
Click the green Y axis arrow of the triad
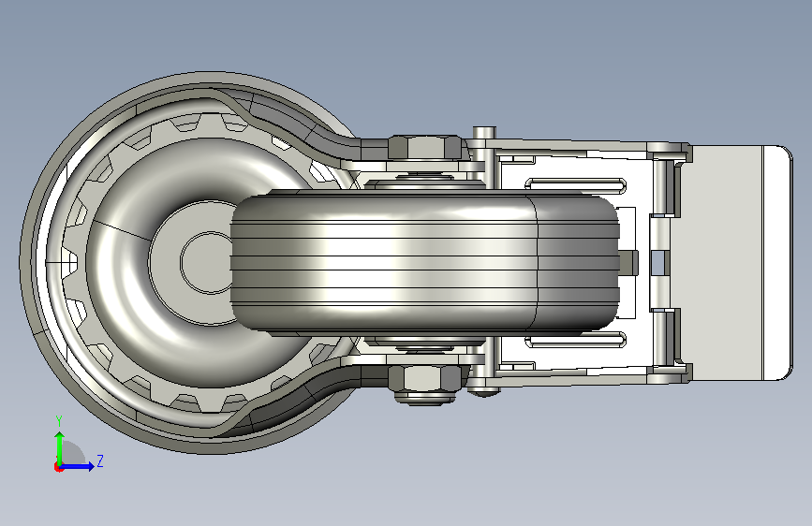coord(60,447)
